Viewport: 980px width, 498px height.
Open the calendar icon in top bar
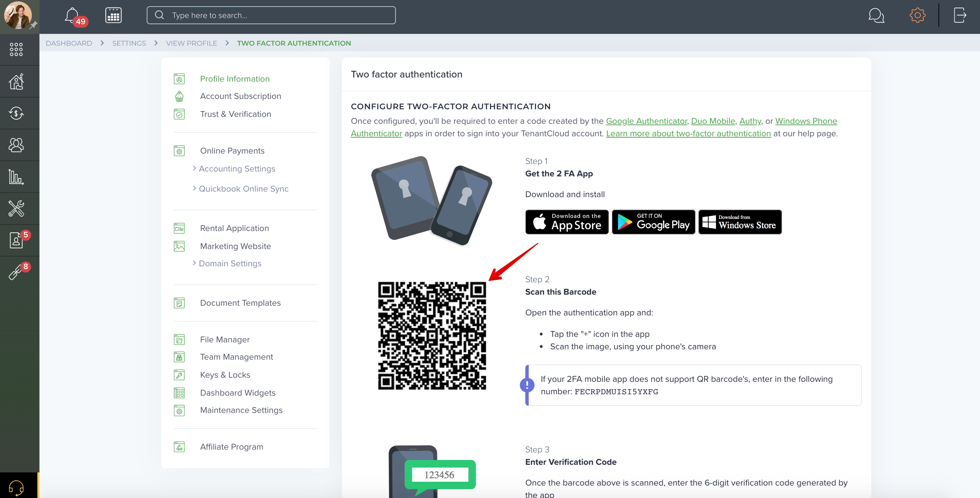pyautogui.click(x=114, y=16)
